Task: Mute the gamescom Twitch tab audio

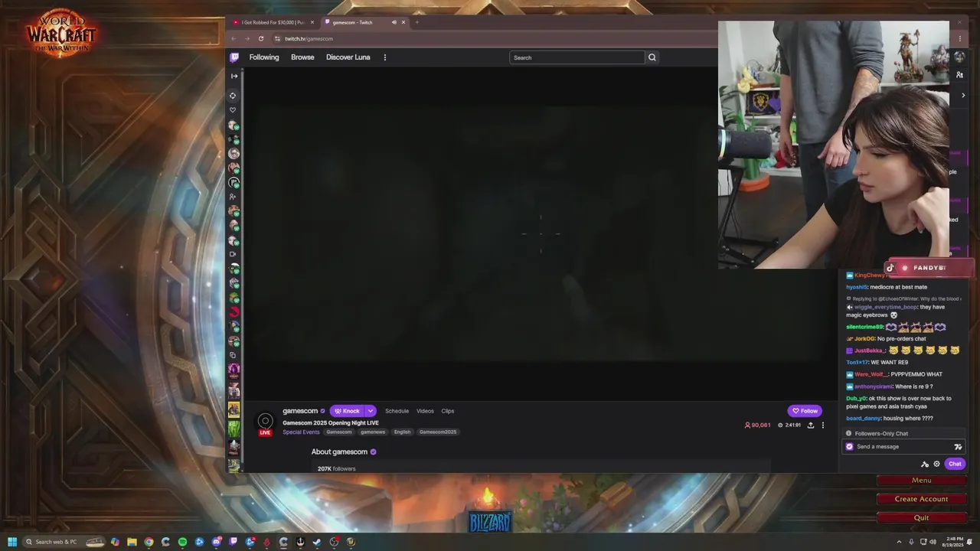Action: tap(394, 22)
